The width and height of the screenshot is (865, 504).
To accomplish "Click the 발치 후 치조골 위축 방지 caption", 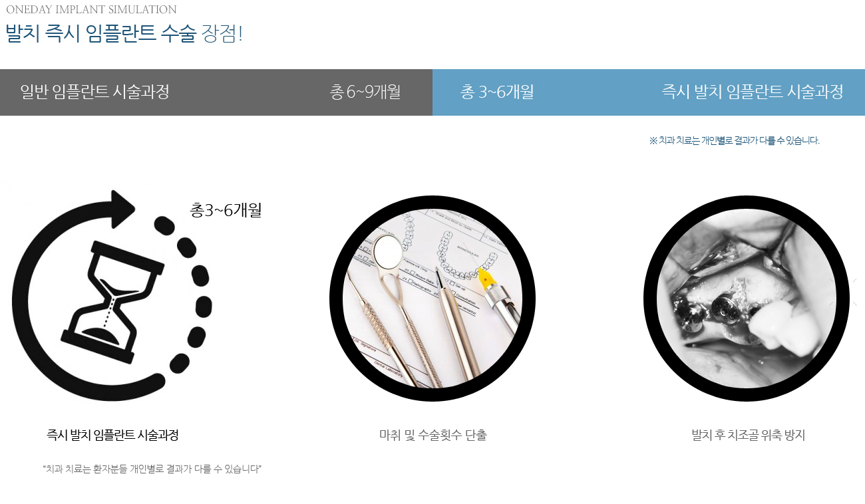I will point(749,436).
